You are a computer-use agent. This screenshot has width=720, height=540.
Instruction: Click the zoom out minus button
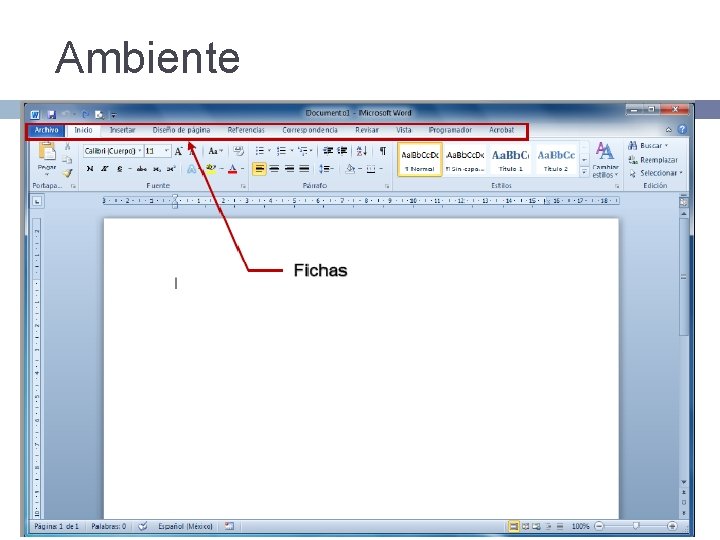coord(599,526)
